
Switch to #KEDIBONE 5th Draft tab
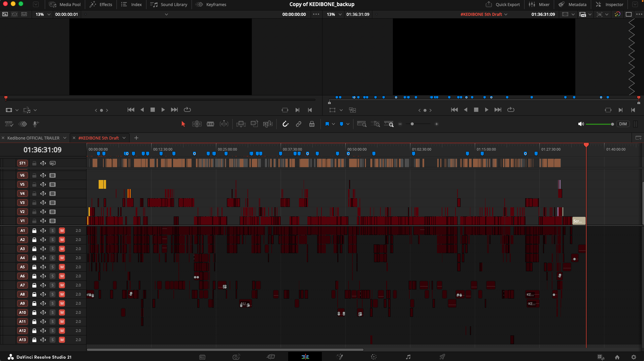[x=98, y=138]
